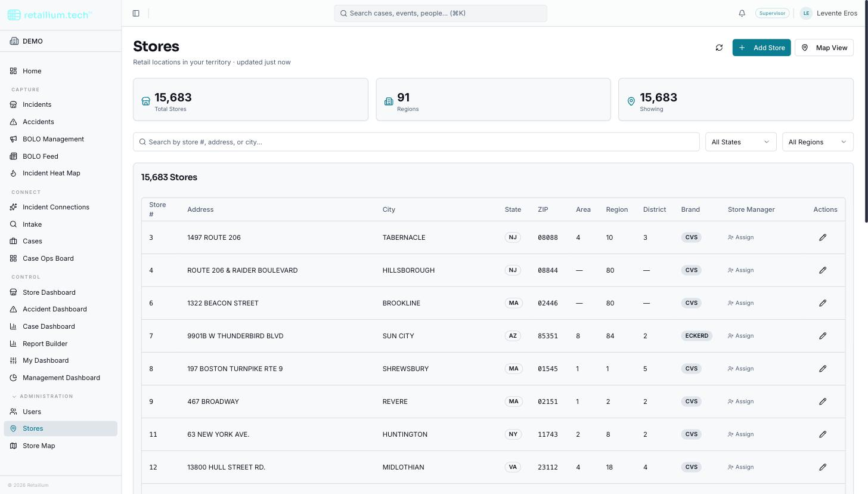Click the Showing location pin icon
The height and width of the screenshot is (494, 868).
tap(631, 101)
